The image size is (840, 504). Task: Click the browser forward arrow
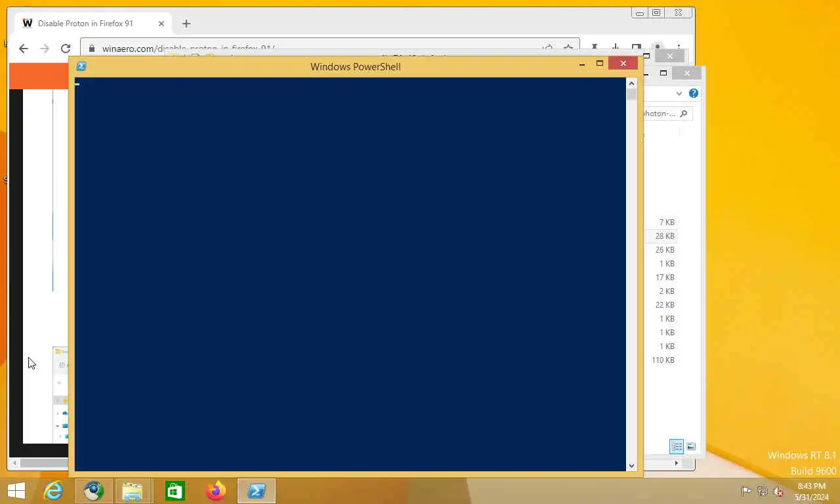(x=45, y=49)
